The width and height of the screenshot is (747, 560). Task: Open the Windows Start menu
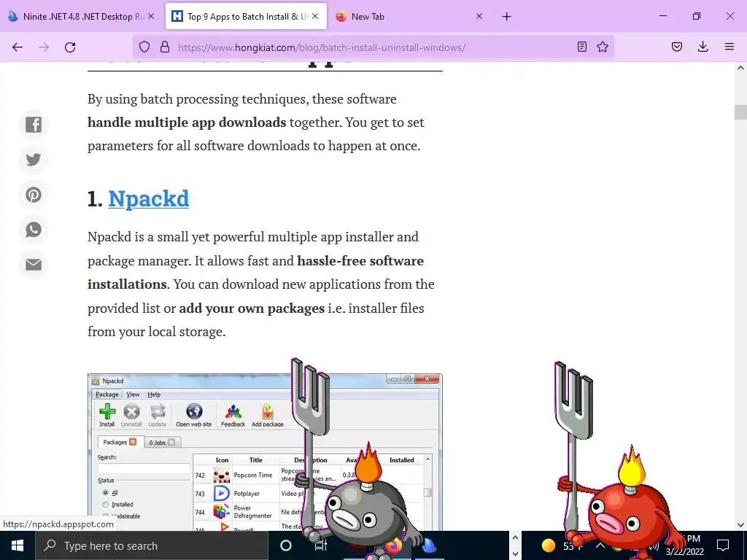[x=18, y=545]
